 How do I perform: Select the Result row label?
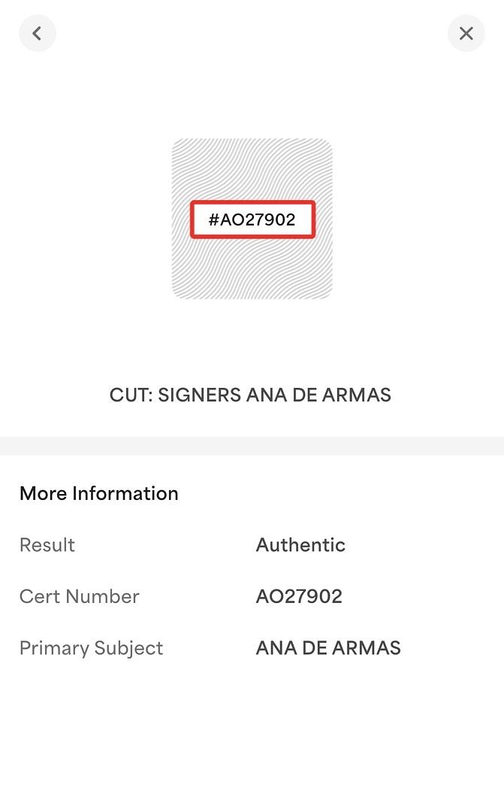(x=47, y=545)
